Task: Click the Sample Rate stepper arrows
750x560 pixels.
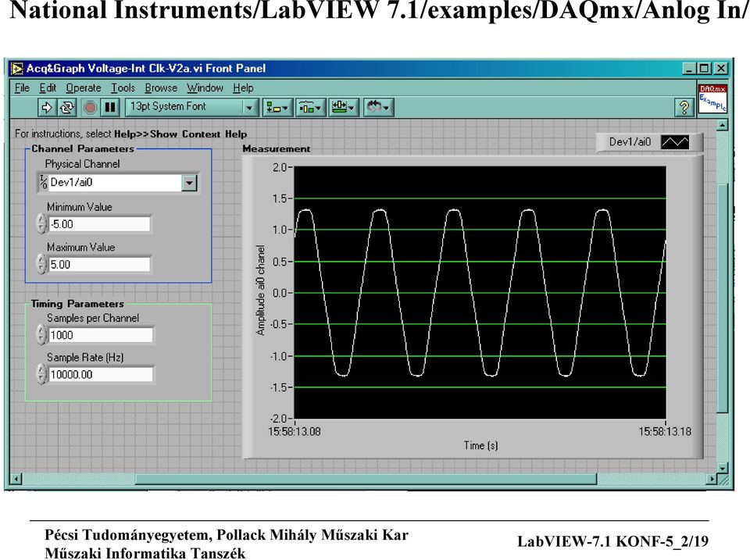Action: 41,374
